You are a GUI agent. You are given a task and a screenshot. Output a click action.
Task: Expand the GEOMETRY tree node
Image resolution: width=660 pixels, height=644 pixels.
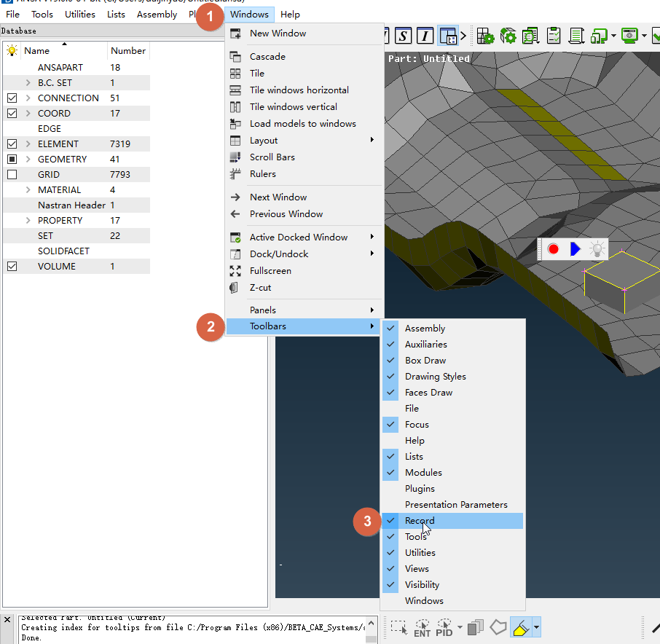tap(28, 159)
